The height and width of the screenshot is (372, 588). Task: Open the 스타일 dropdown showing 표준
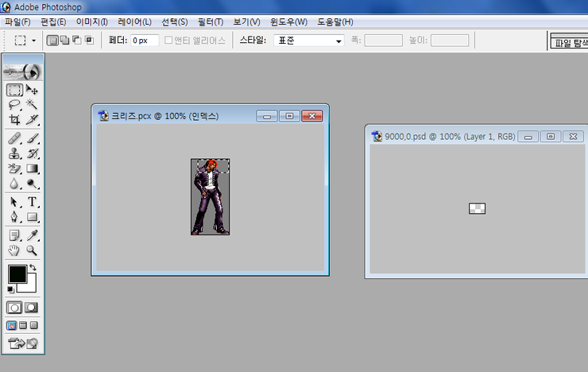pos(309,41)
